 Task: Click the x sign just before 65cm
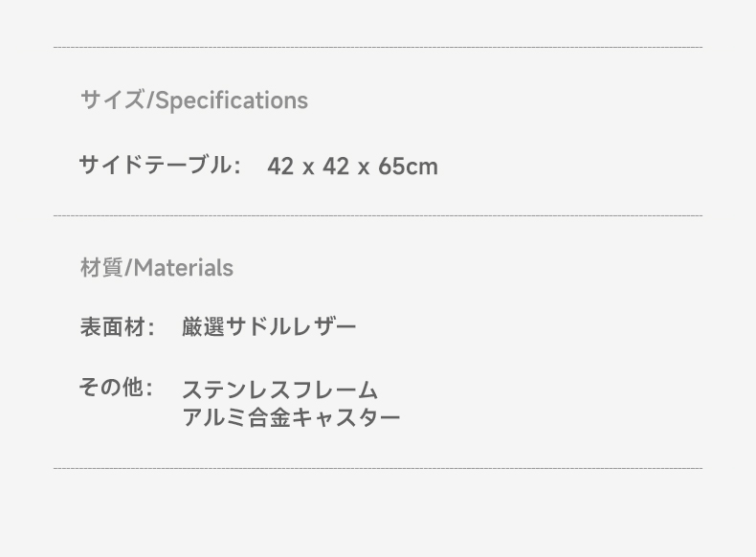pos(364,167)
